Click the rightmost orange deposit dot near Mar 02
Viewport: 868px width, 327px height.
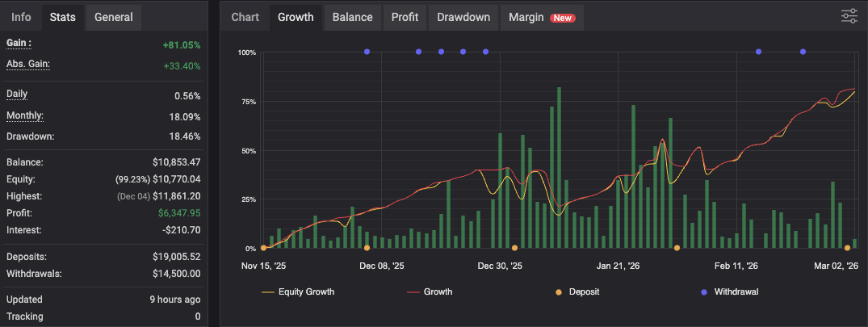(x=847, y=248)
